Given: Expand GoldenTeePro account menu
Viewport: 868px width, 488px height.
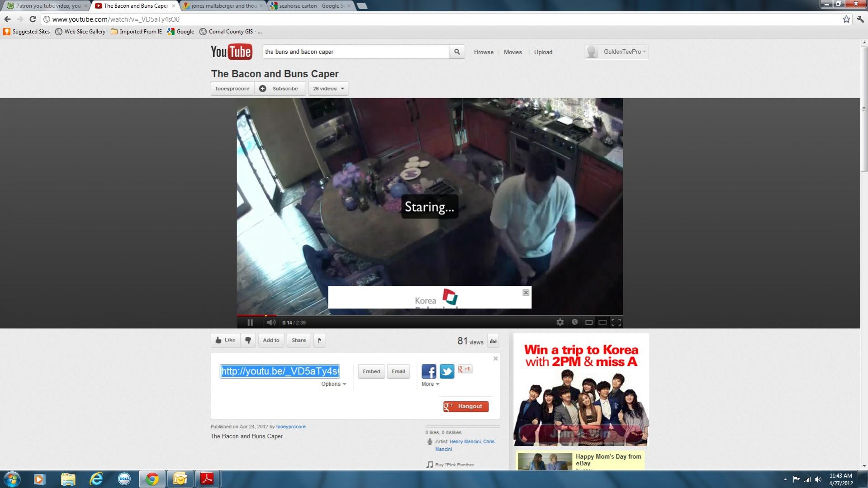Looking at the screenshot, I should 625,52.
